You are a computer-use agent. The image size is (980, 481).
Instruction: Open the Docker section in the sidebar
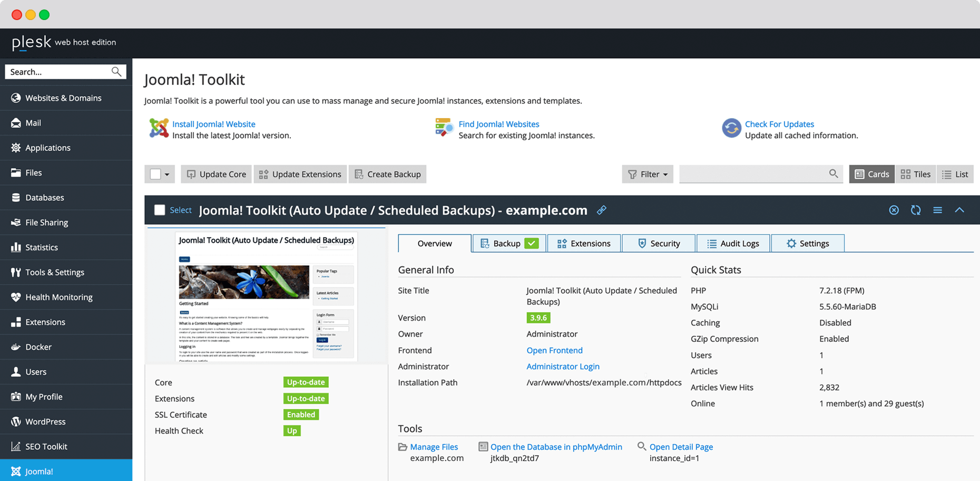37,347
